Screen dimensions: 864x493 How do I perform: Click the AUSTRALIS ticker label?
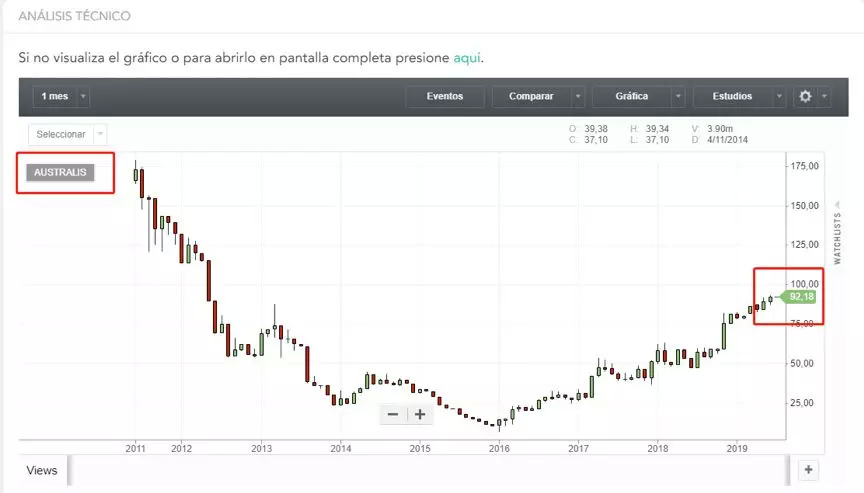[61, 172]
